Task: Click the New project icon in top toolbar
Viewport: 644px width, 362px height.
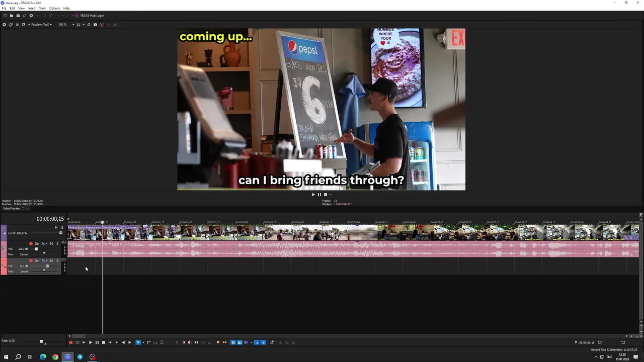Action: [x=5, y=16]
